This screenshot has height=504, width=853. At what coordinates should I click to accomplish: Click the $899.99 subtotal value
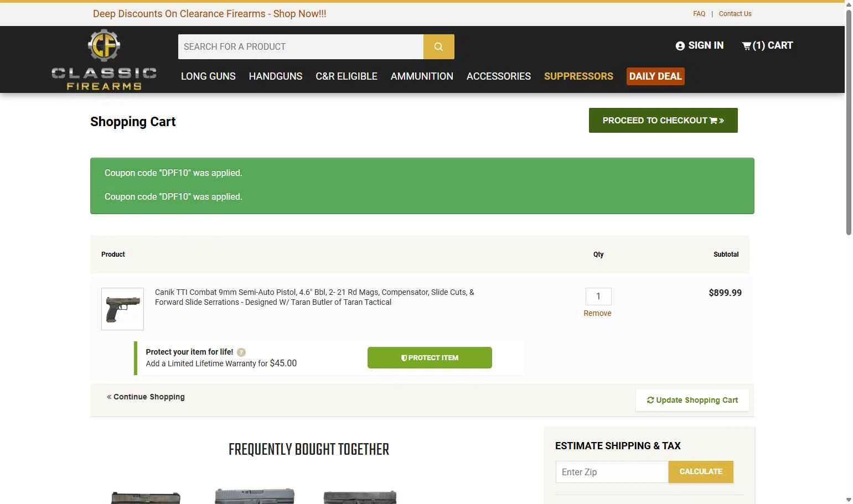[x=725, y=293]
